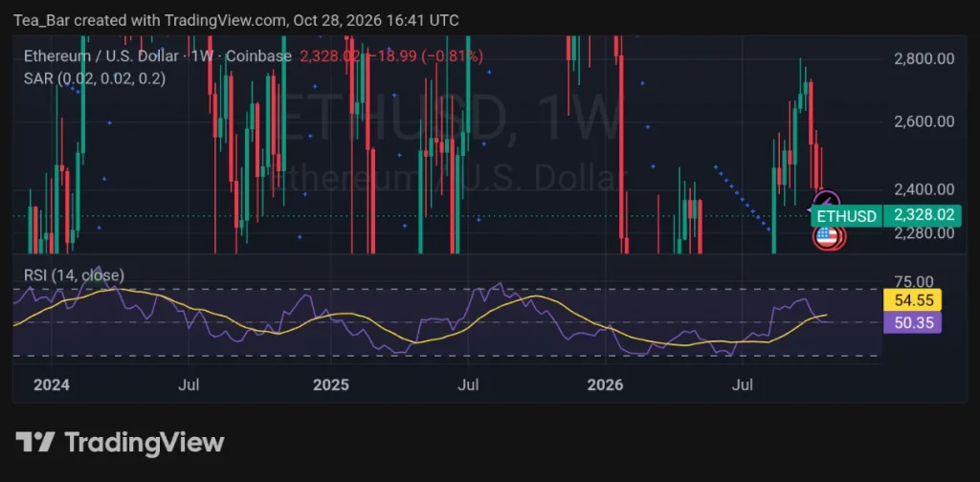The height and width of the screenshot is (482, 980).
Task: Click the current price label 2,328.02
Action: click(x=924, y=215)
